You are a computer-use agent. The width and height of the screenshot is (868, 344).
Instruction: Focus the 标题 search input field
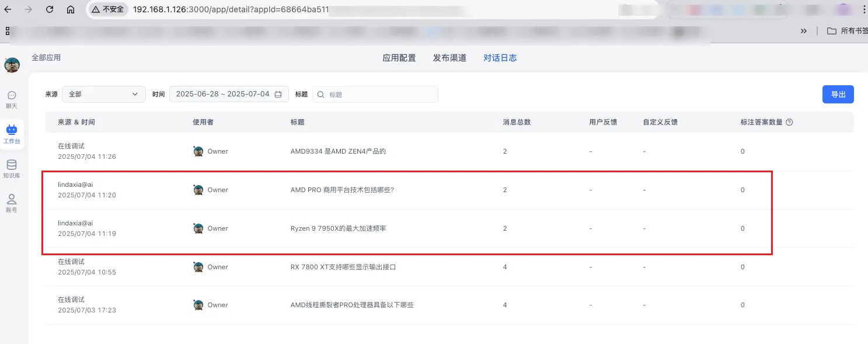(381, 95)
